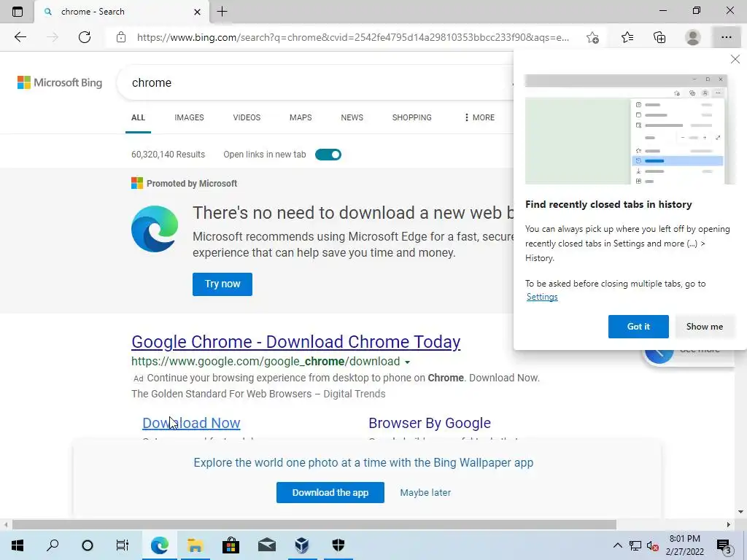Open Windows Security shield on taskbar
The height and width of the screenshot is (560, 747).
(x=338, y=545)
